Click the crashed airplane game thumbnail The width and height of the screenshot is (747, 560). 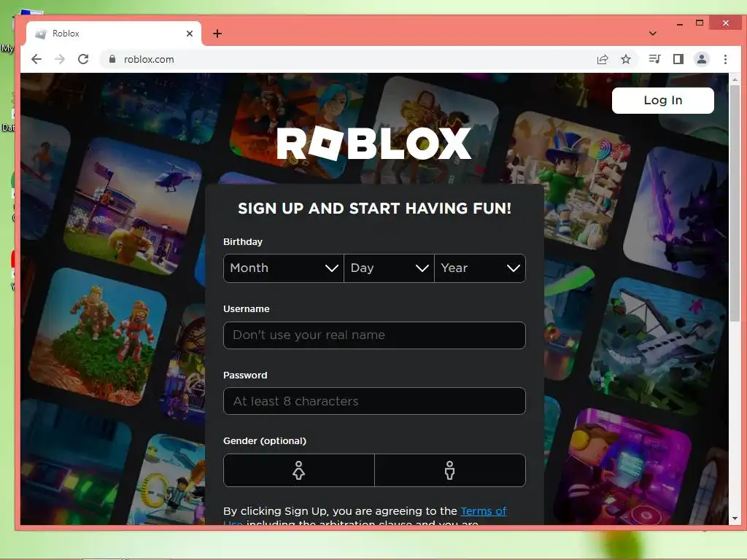[x=657, y=346]
